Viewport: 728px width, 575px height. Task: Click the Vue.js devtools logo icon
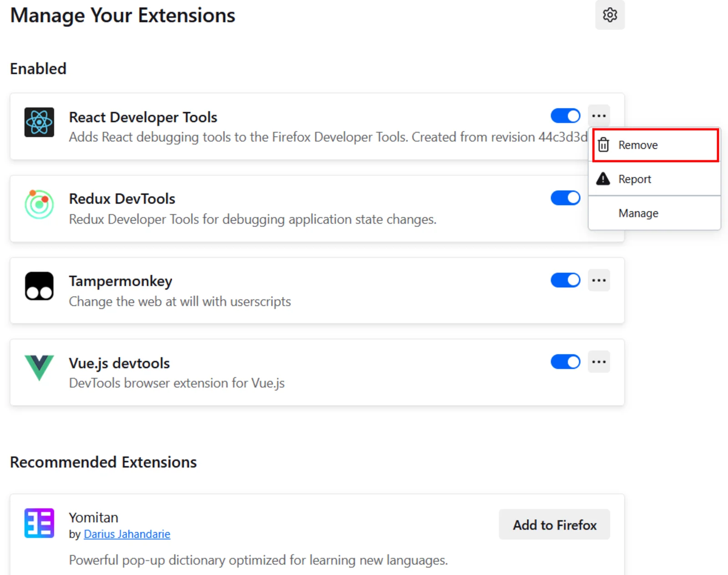[x=39, y=368]
